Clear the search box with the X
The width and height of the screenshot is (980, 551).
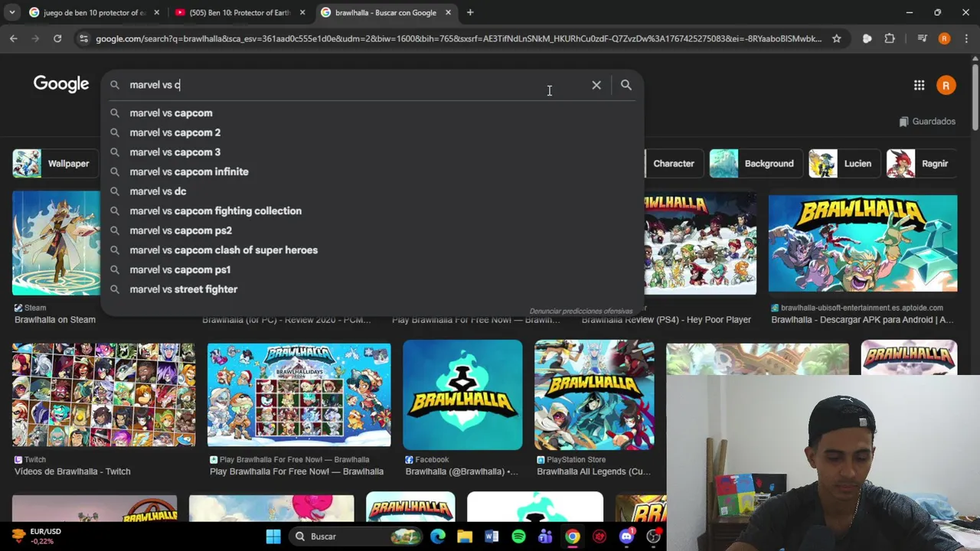596,85
